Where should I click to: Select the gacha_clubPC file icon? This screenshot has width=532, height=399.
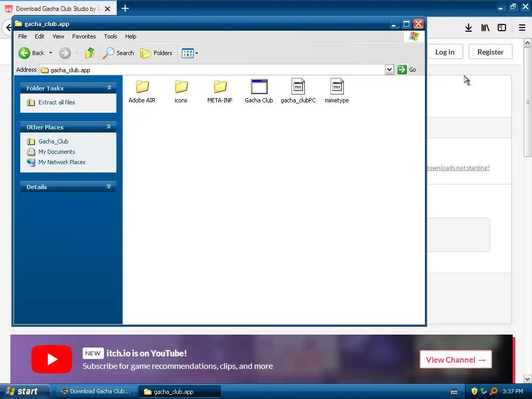pyautogui.click(x=298, y=87)
